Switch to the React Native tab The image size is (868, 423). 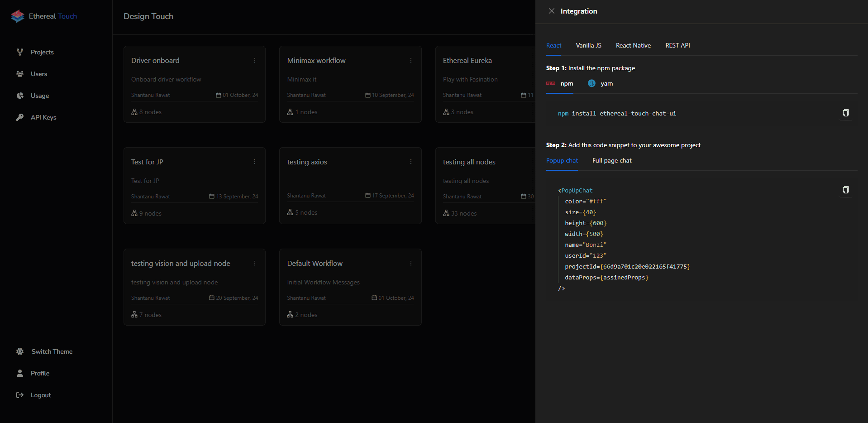coord(633,45)
